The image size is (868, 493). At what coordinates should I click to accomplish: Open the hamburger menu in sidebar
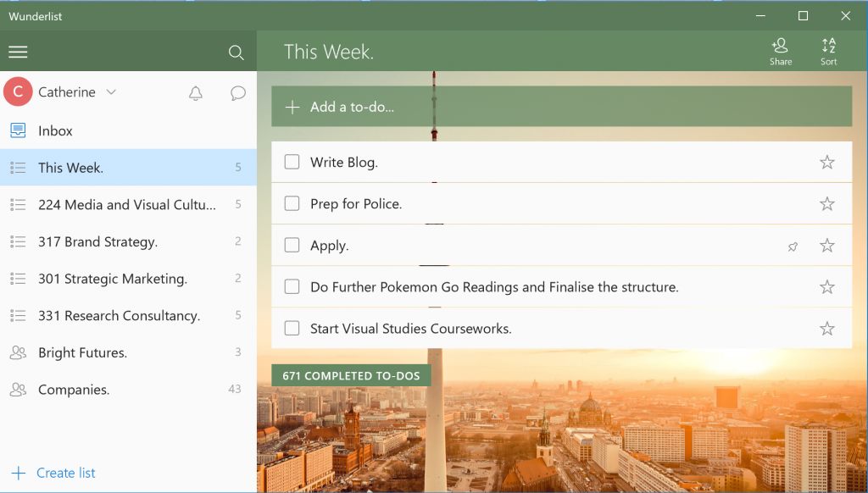[x=18, y=53]
